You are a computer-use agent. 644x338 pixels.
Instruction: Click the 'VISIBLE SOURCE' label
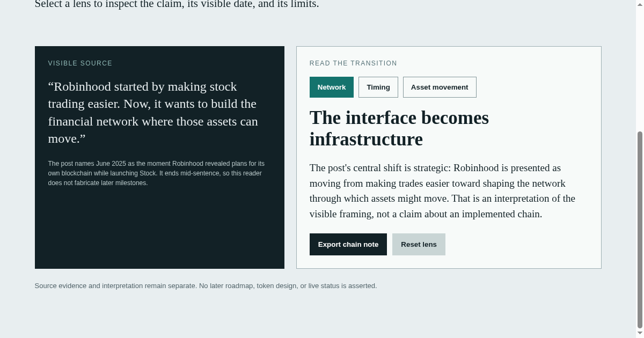[x=80, y=63]
